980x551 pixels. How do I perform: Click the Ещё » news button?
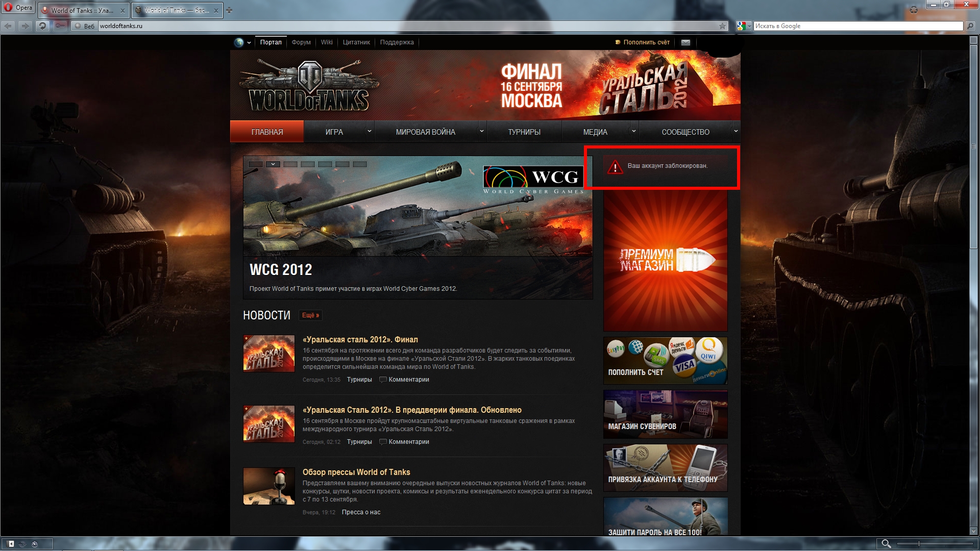[x=310, y=315]
